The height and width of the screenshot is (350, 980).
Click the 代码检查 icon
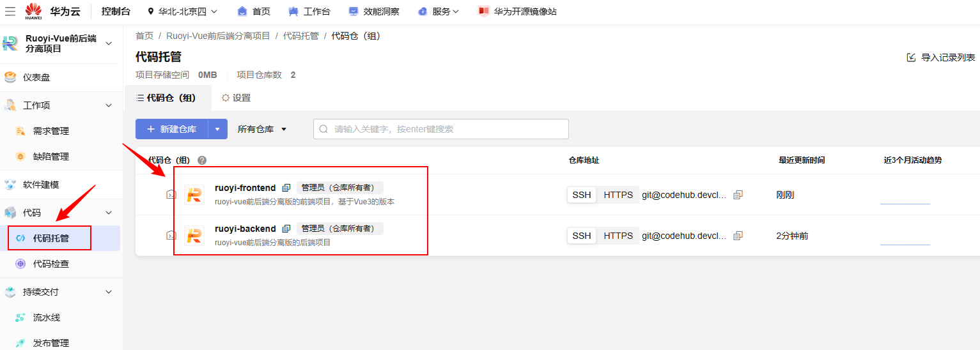pos(20,264)
